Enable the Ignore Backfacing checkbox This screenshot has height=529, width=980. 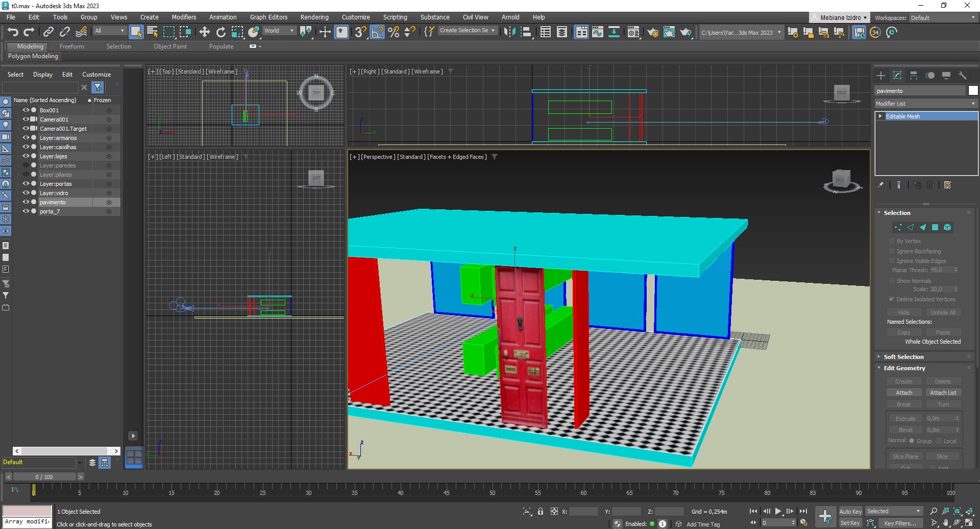pyautogui.click(x=892, y=251)
